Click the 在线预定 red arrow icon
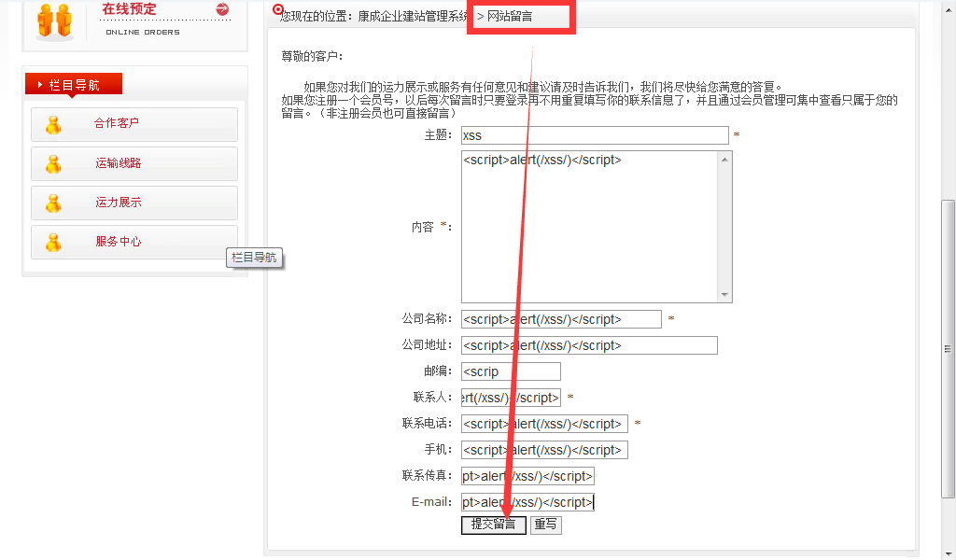The height and width of the screenshot is (560, 956). [222, 9]
